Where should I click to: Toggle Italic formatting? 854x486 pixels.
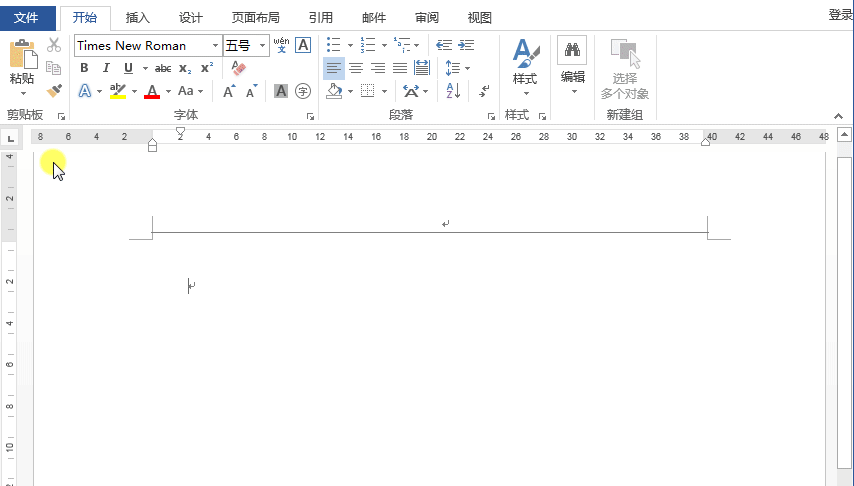[106, 68]
